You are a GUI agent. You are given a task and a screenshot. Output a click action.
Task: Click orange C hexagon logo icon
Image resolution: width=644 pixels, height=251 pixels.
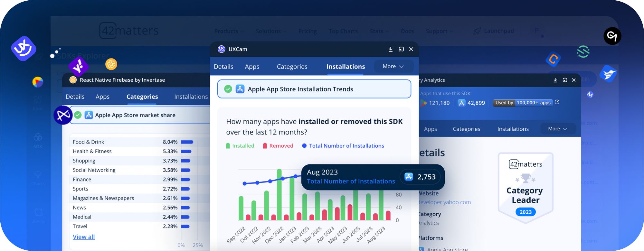553,59
